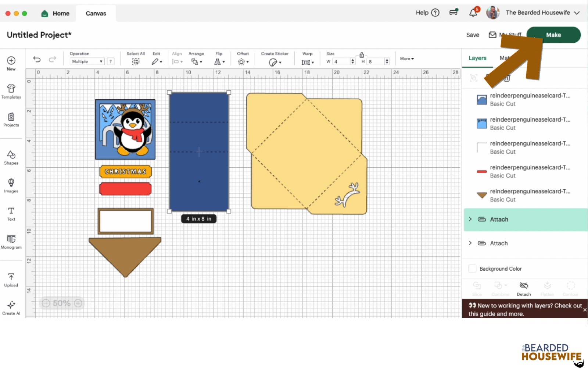Open the Monogram tool
This screenshot has width=588, height=374.
click(x=11, y=242)
